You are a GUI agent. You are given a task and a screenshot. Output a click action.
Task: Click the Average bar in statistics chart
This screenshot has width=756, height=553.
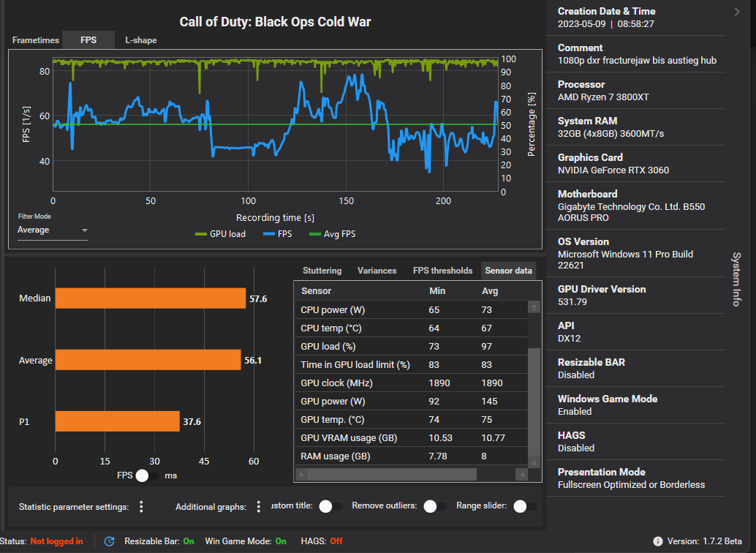148,360
